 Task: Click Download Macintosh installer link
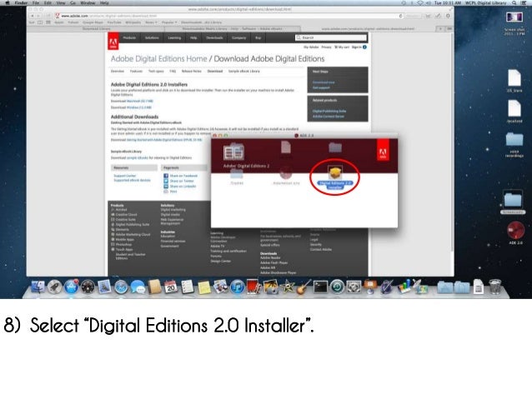pyautogui.click(x=140, y=101)
